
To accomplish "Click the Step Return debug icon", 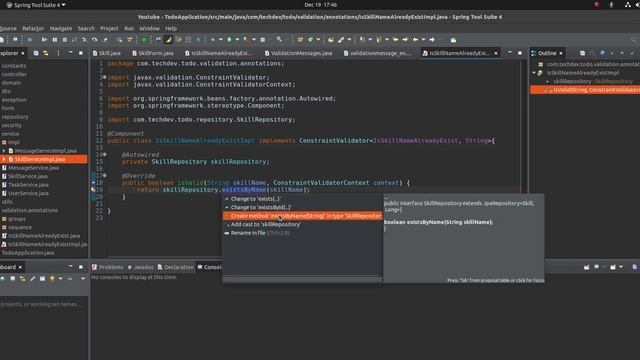I will (x=105, y=40).
